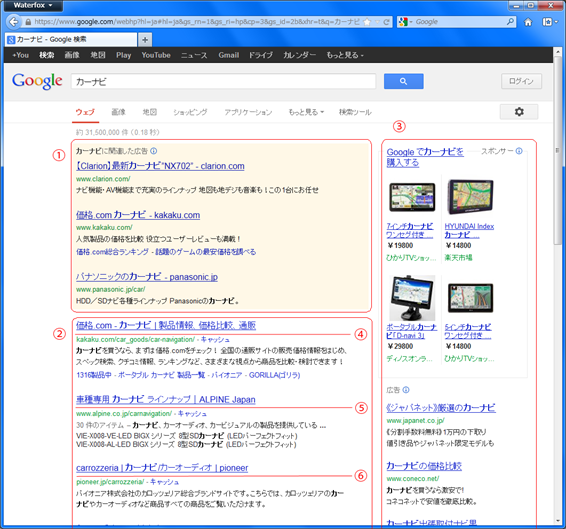
Task: Click キャッシュ link for alpine.co.jp result
Action: (192, 414)
